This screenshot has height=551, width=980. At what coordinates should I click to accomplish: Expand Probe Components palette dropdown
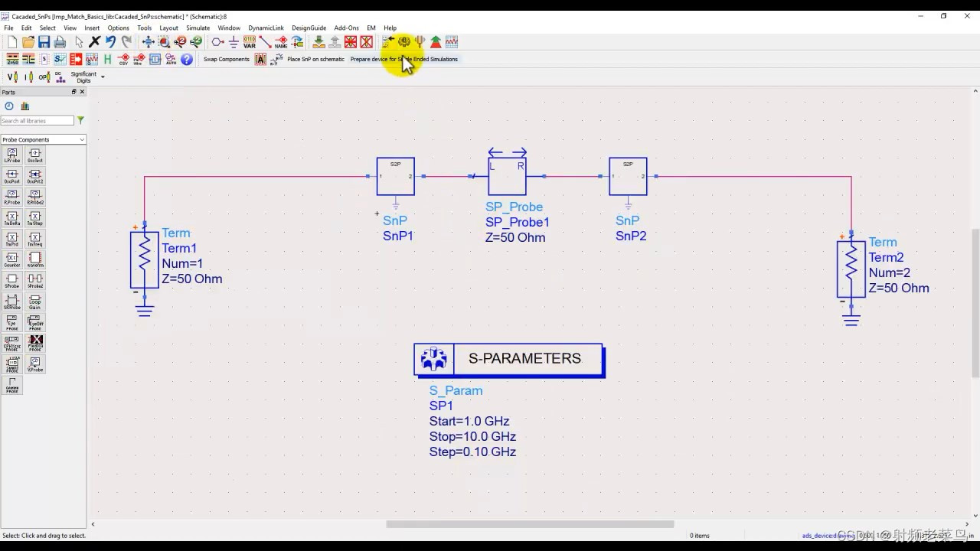click(x=82, y=139)
